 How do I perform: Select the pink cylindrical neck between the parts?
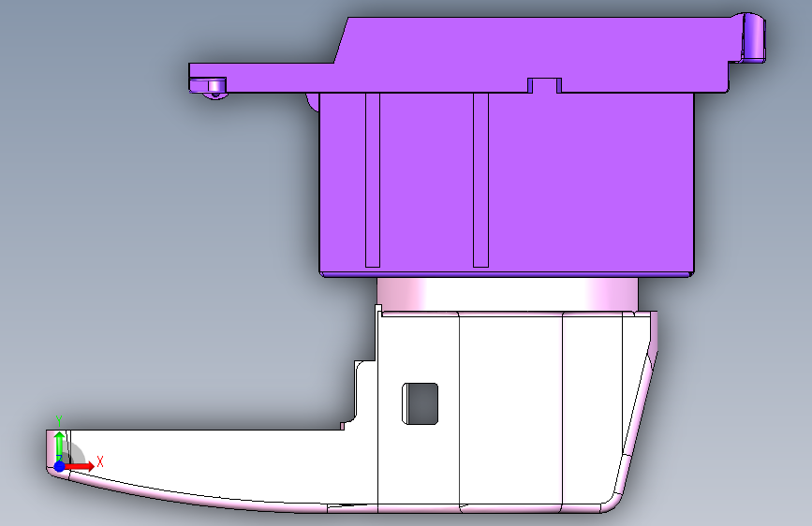(x=507, y=294)
